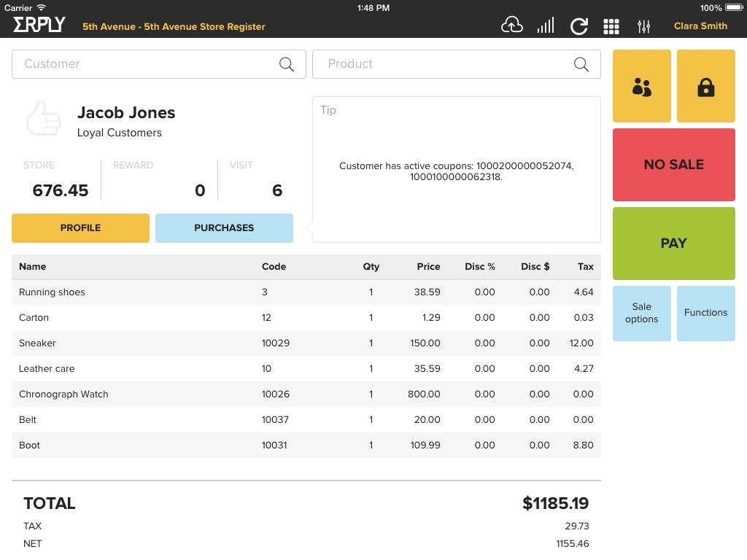Tap the customers group icon tile

tap(641, 87)
